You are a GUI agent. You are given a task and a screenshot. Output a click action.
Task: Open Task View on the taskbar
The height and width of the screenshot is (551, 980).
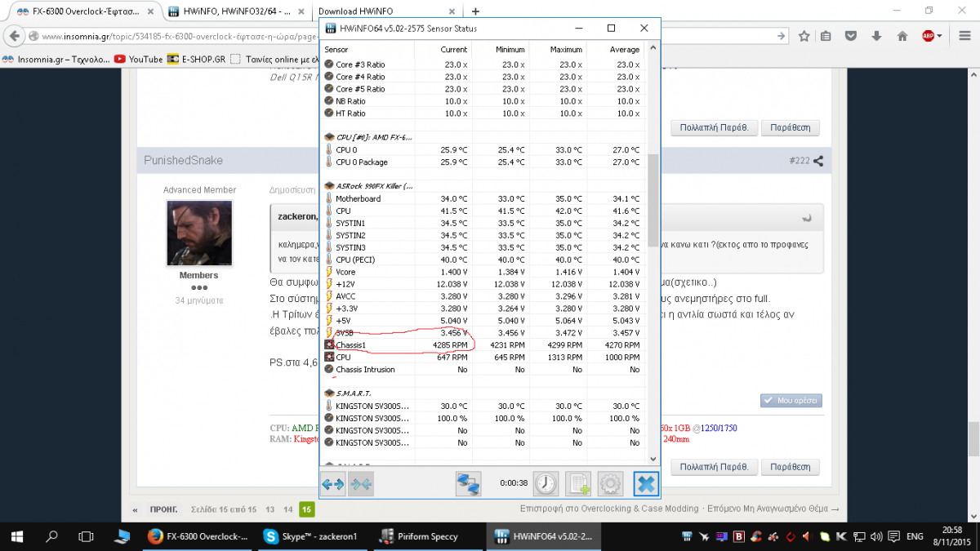(86, 536)
